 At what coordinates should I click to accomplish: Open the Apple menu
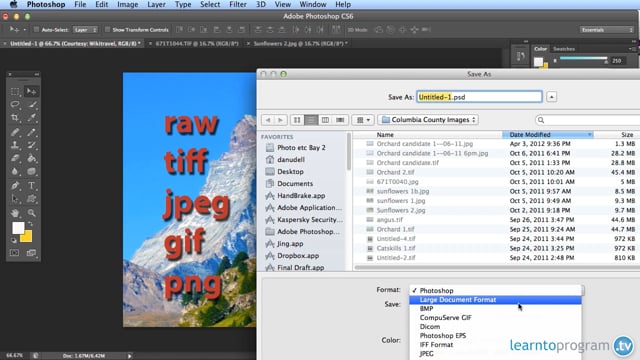13,4
